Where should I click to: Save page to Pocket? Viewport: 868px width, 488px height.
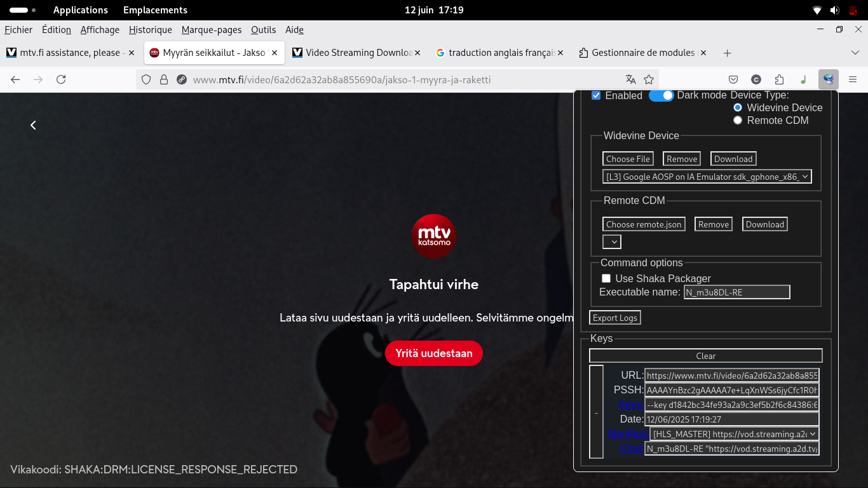[733, 79]
